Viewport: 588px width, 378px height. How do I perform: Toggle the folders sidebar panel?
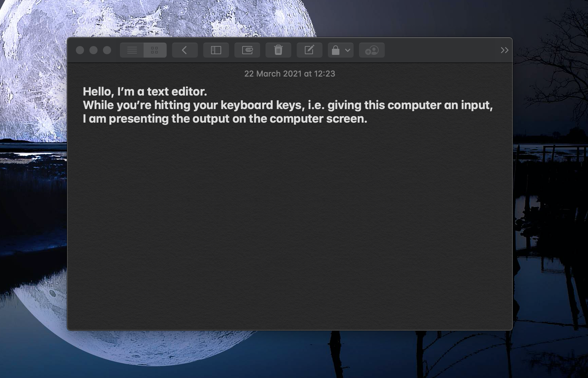[x=216, y=50]
